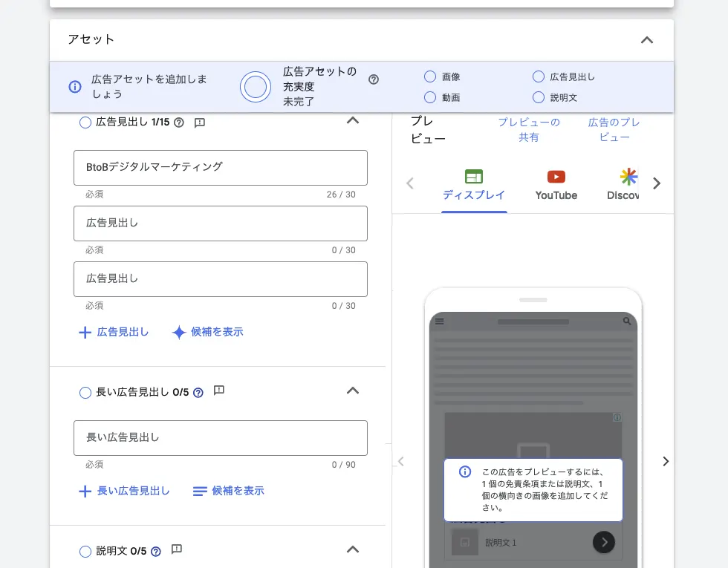Focus the 長い広告見出し input field

point(221,437)
